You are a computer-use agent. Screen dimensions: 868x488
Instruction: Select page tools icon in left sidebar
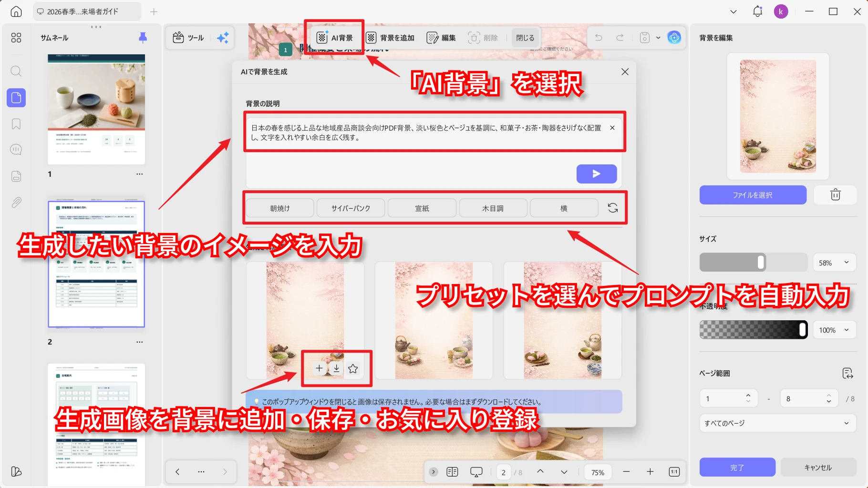(16, 98)
